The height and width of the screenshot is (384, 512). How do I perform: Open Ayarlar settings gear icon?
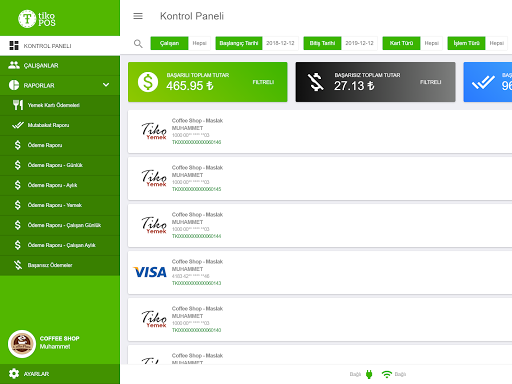tap(14, 374)
